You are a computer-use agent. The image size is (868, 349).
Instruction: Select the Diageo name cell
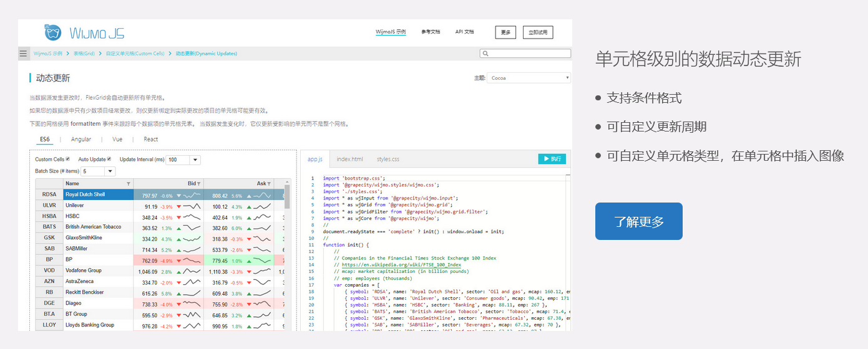99,304
